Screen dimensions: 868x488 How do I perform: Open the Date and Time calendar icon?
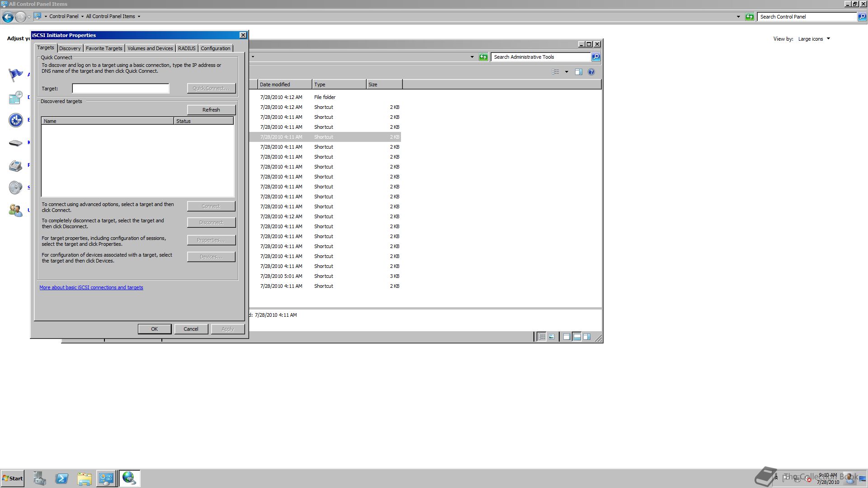point(15,97)
